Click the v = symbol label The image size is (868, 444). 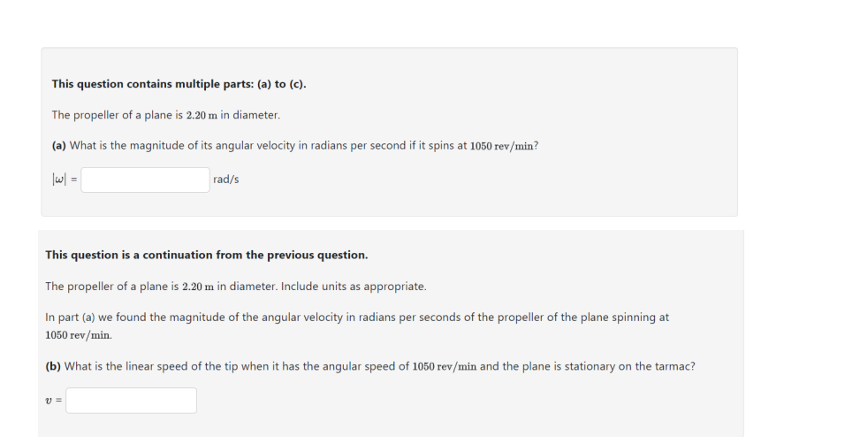(x=54, y=401)
